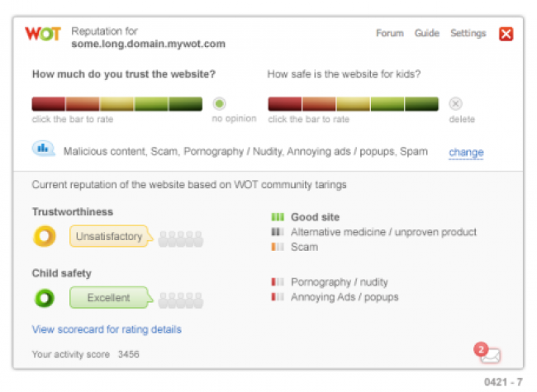The width and height of the screenshot is (537, 392).
Task: Click the Child safety confidence people icons
Action: click(181, 300)
